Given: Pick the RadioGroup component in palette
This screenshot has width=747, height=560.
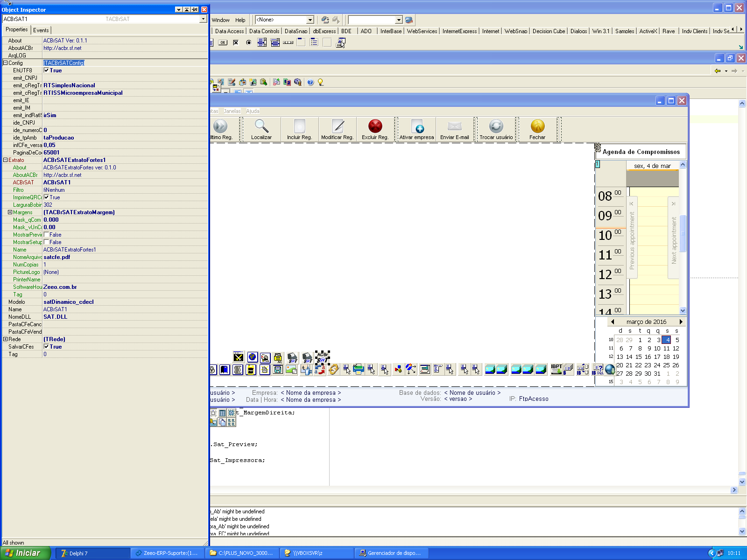Looking at the screenshot, I should [314, 42].
